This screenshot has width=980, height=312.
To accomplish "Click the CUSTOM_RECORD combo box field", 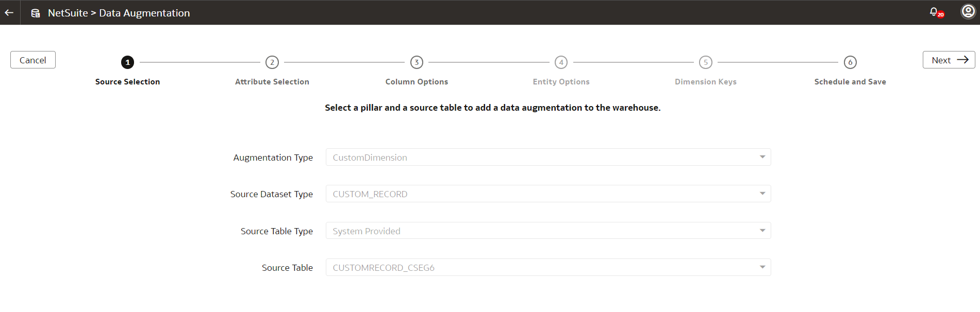I will [548, 194].
